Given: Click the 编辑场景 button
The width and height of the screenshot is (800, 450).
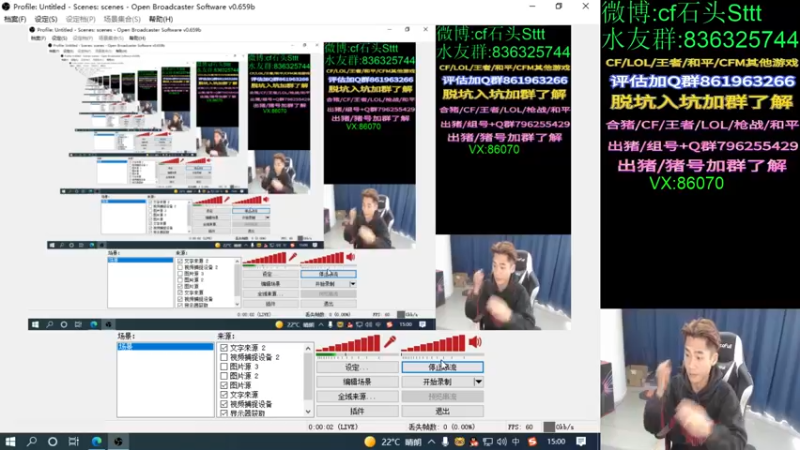Looking at the screenshot, I should (x=357, y=382).
